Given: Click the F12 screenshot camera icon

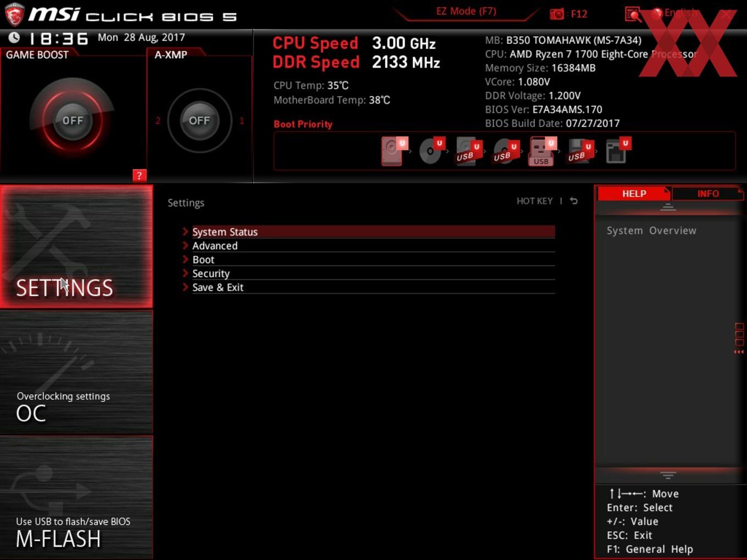Looking at the screenshot, I should 557,14.
